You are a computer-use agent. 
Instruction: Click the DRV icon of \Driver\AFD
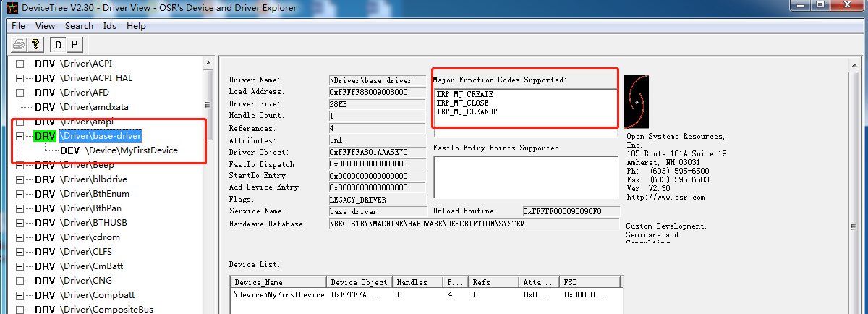(45, 93)
